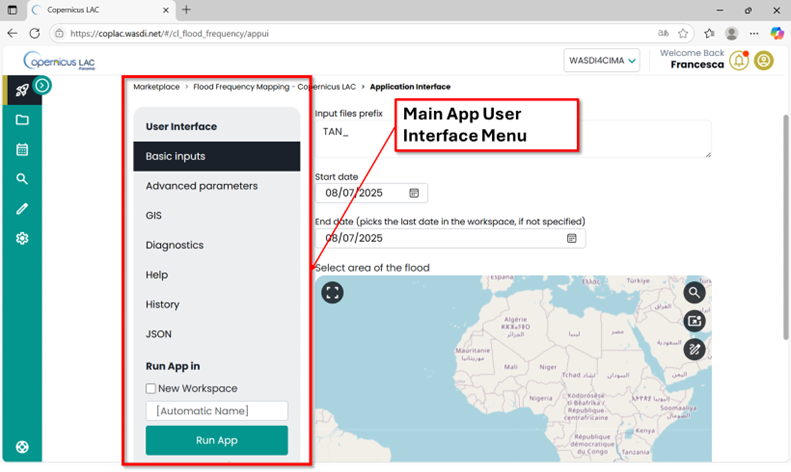Open the GIS menu item
The image size is (791, 472).
point(216,215)
